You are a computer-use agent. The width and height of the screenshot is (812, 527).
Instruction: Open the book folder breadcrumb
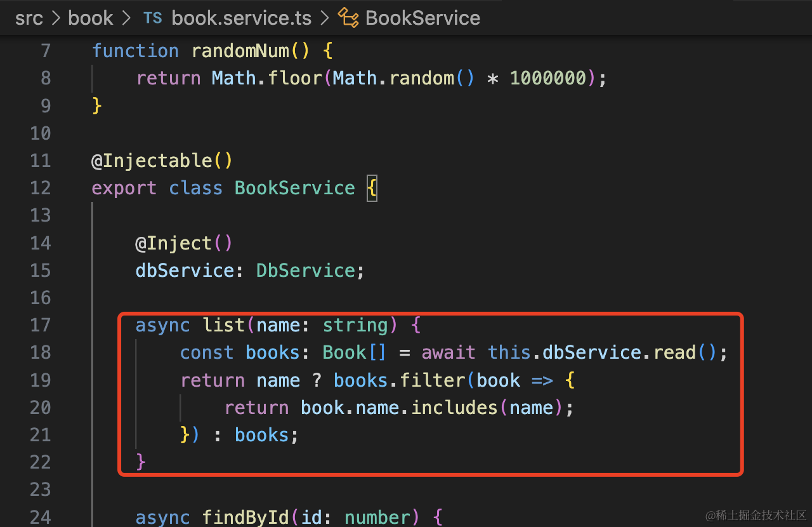[91, 18]
